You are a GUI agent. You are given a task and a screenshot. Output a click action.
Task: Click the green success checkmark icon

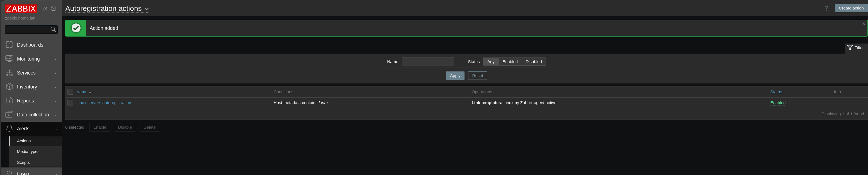[76, 28]
